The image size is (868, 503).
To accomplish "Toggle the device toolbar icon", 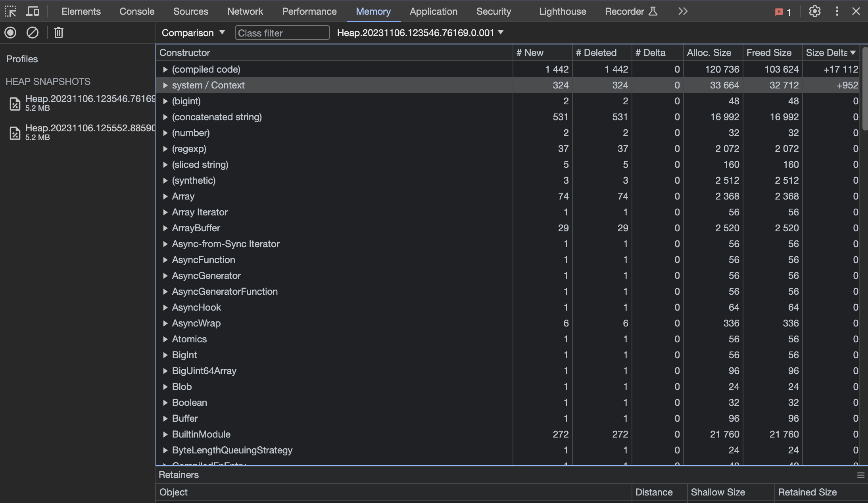I will pyautogui.click(x=33, y=11).
